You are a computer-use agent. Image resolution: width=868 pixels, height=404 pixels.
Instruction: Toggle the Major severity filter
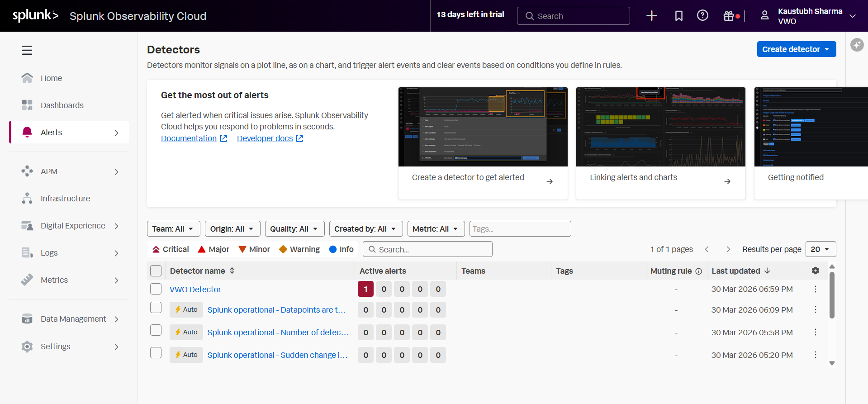pyautogui.click(x=213, y=249)
